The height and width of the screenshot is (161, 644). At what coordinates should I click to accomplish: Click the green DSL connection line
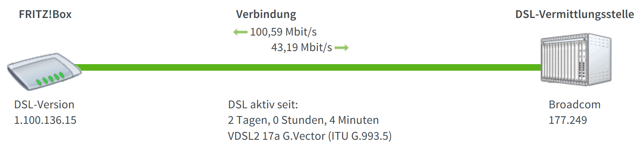click(x=309, y=67)
